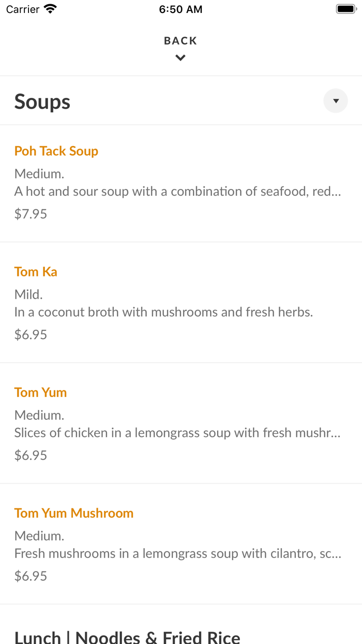Go back using the BACK control

point(180,40)
